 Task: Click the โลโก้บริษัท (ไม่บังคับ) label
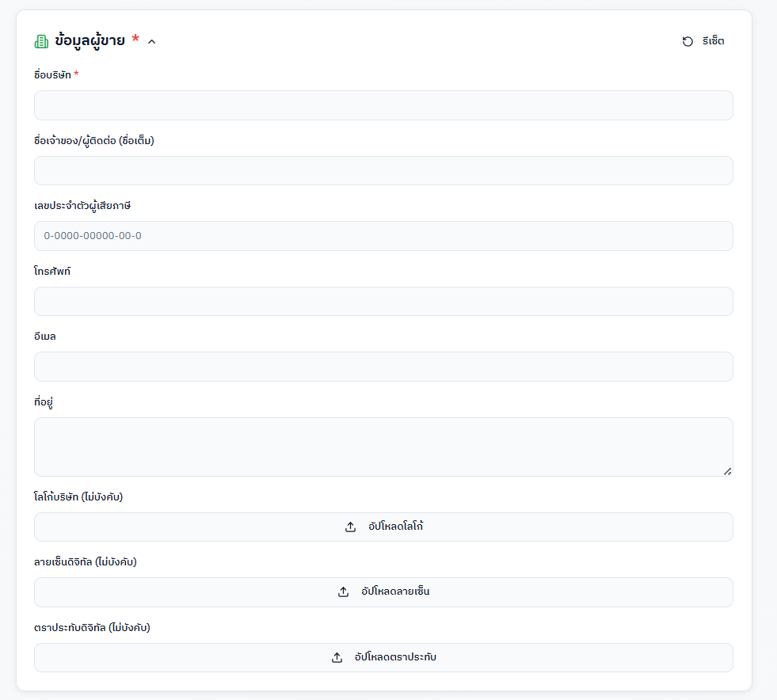pyautogui.click(x=78, y=497)
